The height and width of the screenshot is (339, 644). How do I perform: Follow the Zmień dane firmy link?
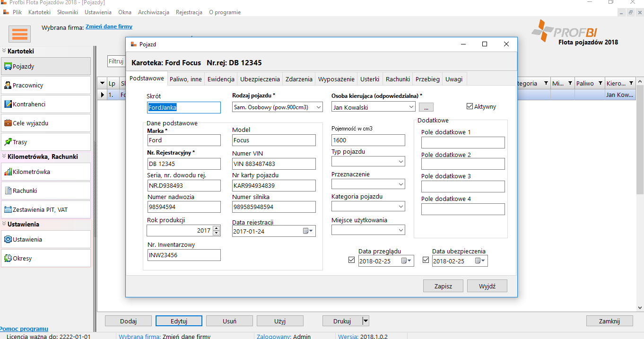[x=109, y=26]
